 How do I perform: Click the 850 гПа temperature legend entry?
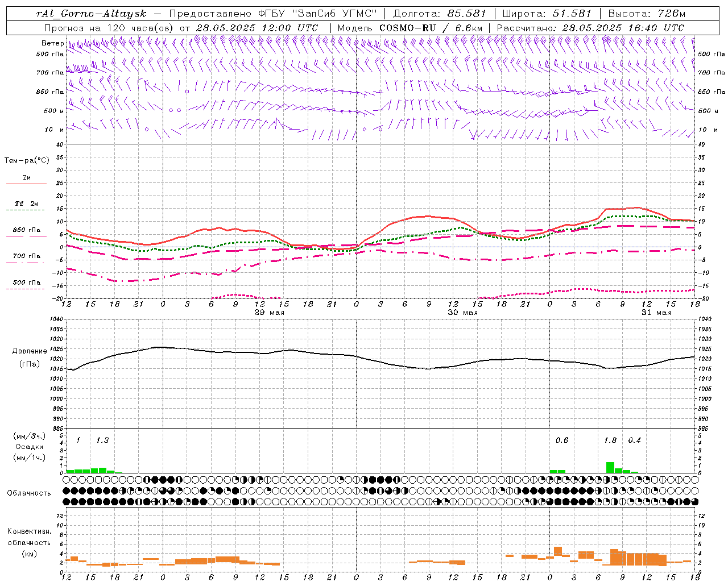(27, 230)
